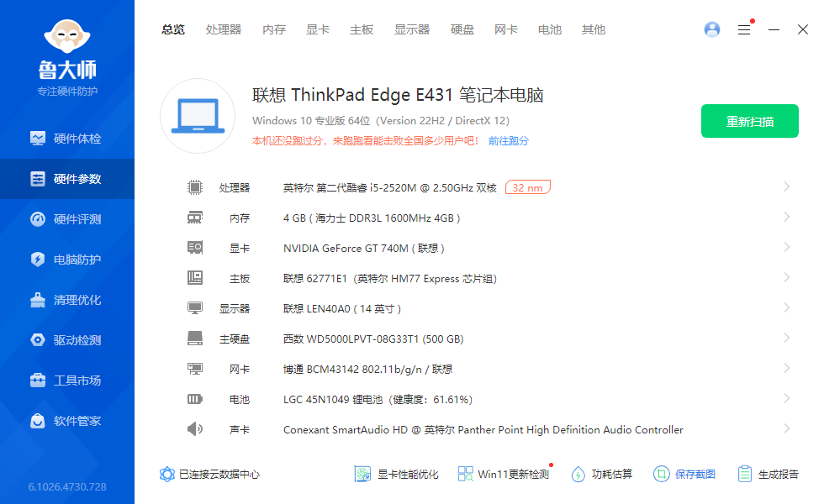
Task: Click NVIDIA GeForce GT 740M text
Action: [x=363, y=249]
